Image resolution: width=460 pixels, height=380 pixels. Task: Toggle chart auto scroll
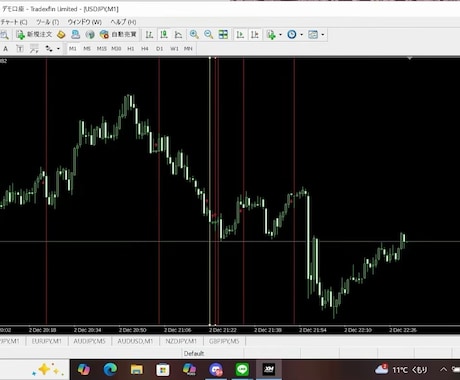(240, 34)
